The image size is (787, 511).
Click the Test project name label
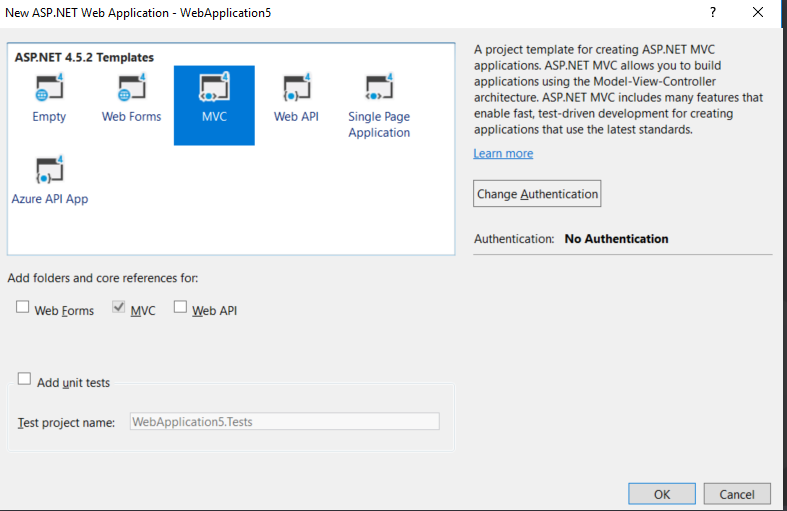[66, 423]
